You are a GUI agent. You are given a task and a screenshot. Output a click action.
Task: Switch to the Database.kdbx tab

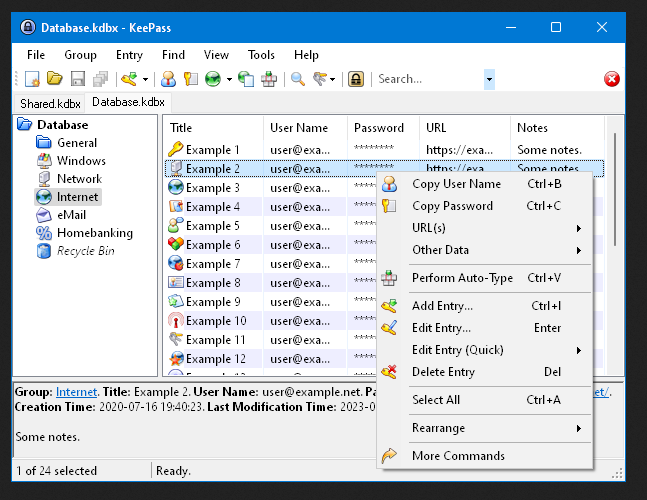point(128,102)
